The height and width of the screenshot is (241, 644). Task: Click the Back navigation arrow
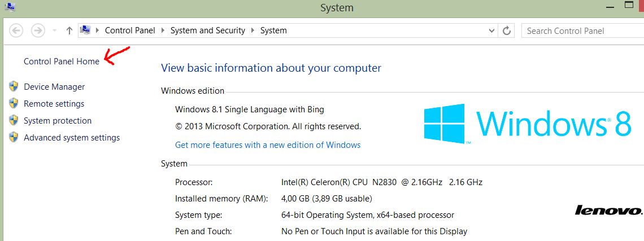(x=16, y=30)
